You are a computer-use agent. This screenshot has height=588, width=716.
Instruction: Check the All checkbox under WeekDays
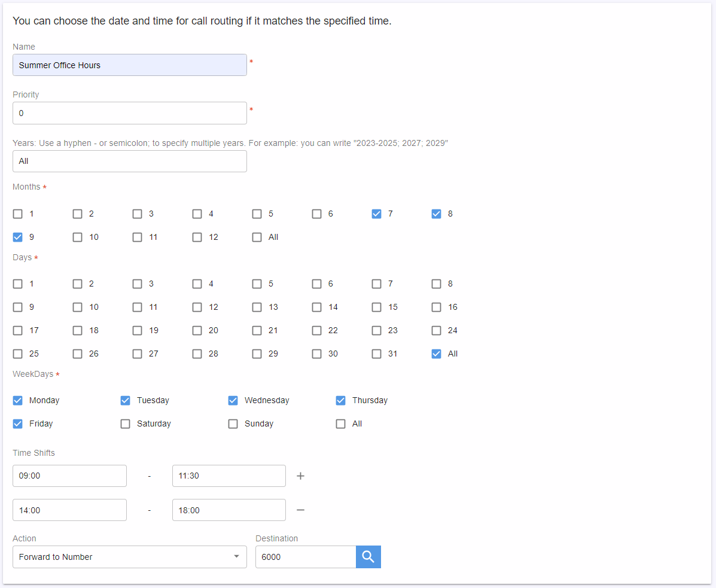coord(340,424)
